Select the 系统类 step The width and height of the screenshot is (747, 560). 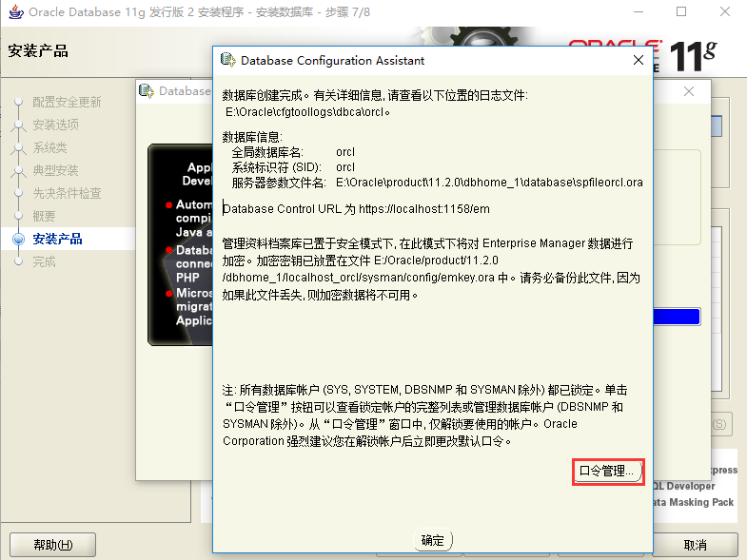click(x=49, y=147)
